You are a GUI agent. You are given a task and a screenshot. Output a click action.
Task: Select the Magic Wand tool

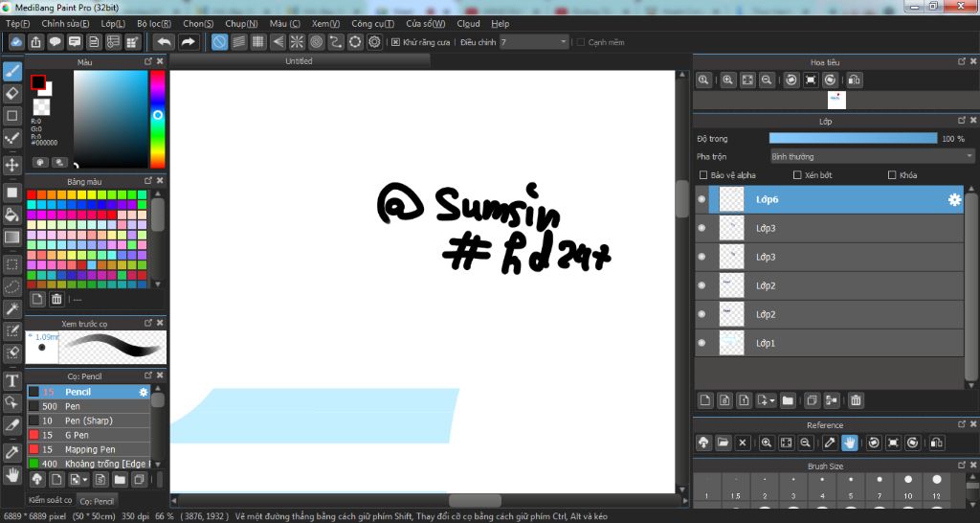(x=11, y=308)
